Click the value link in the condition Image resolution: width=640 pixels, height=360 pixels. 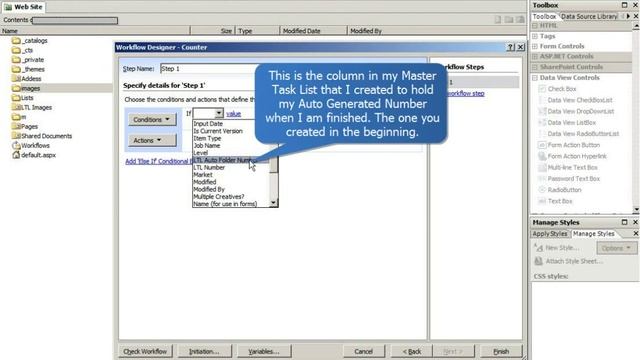coord(233,113)
